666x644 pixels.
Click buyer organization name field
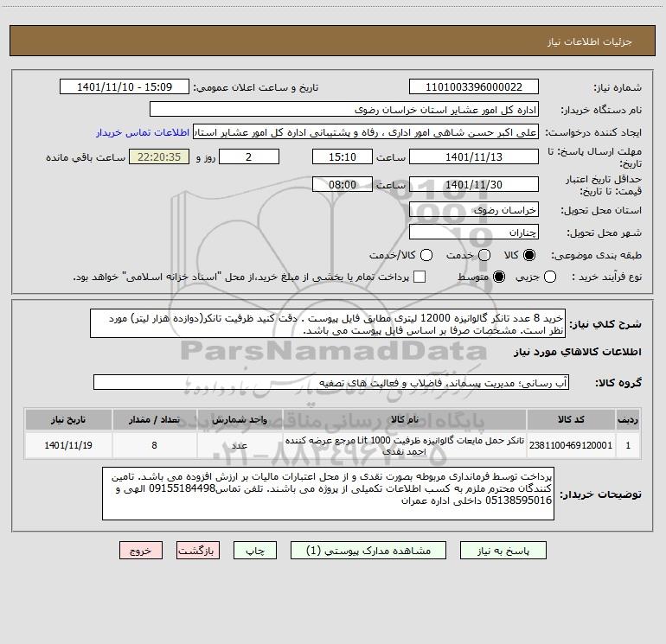point(344,109)
